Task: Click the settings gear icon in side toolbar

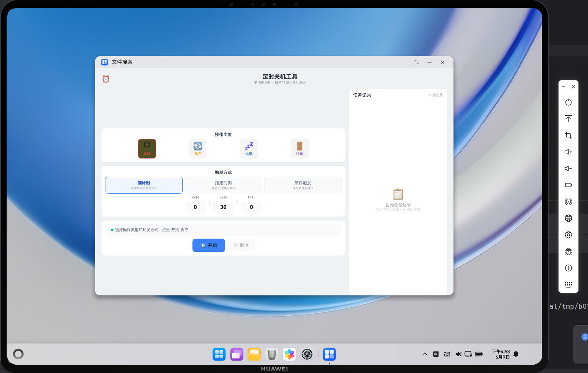Action: click(568, 235)
